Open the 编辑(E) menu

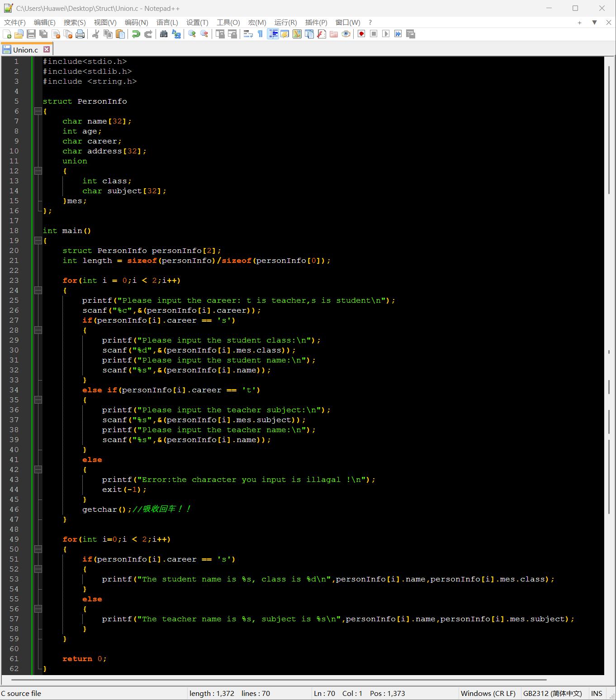(x=45, y=23)
